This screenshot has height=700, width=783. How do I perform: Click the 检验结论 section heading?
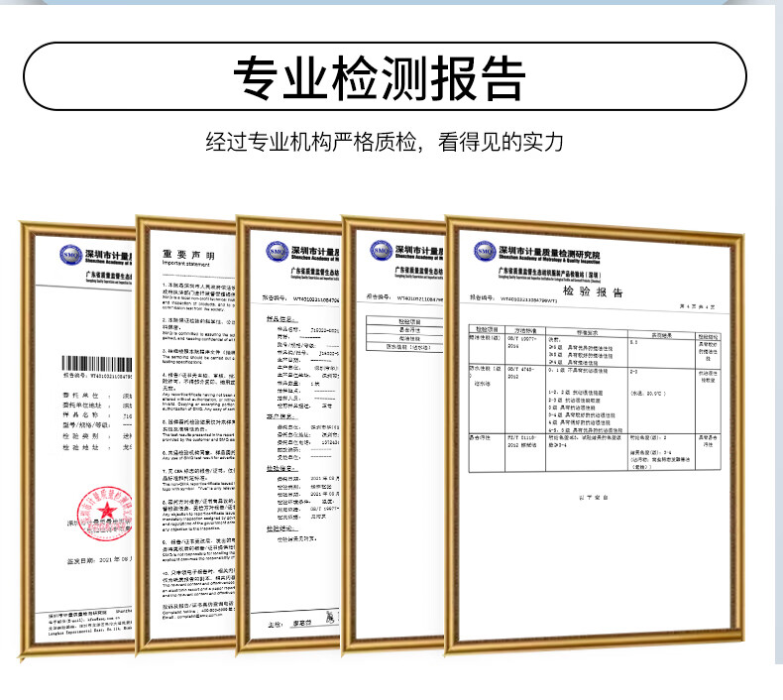(280, 528)
